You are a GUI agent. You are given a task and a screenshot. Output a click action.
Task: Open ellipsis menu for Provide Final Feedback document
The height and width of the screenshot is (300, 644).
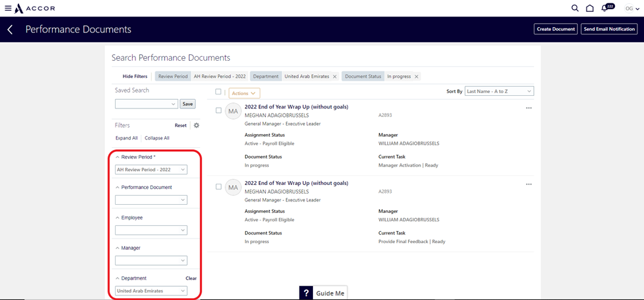528,184
